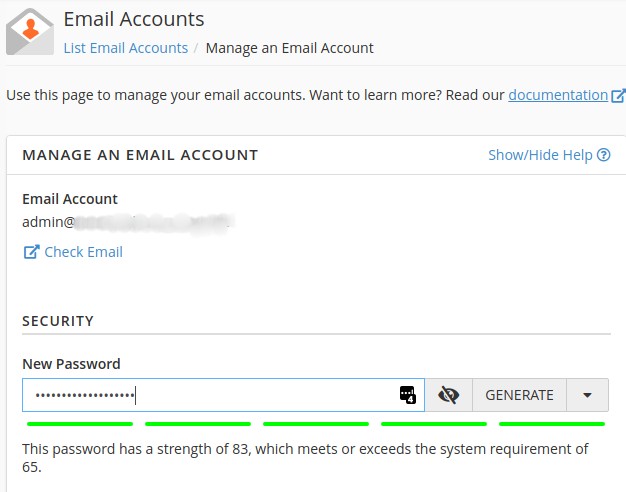
Task: Click the middle green strength meter segment
Action: 316,424
